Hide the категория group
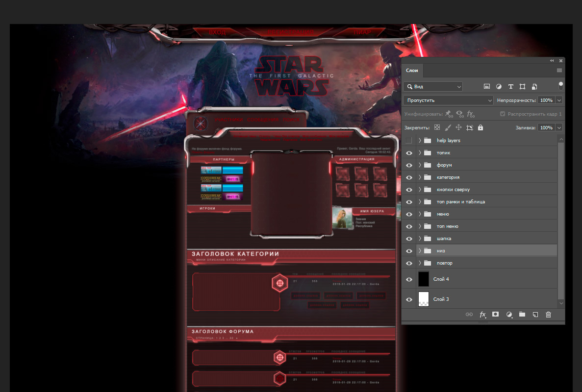 click(x=409, y=177)
